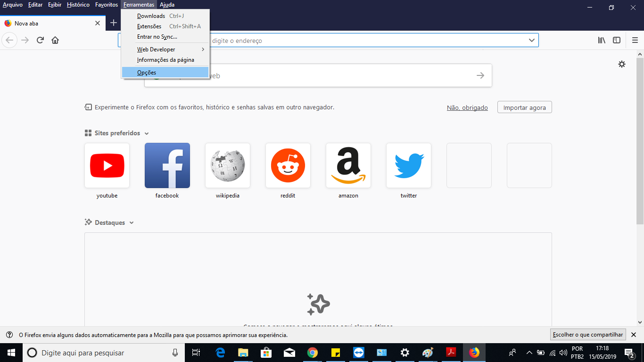Submit search with the arrow button
Image resolution: width=644 pixels, height=362 pixels.
[480, 75]
